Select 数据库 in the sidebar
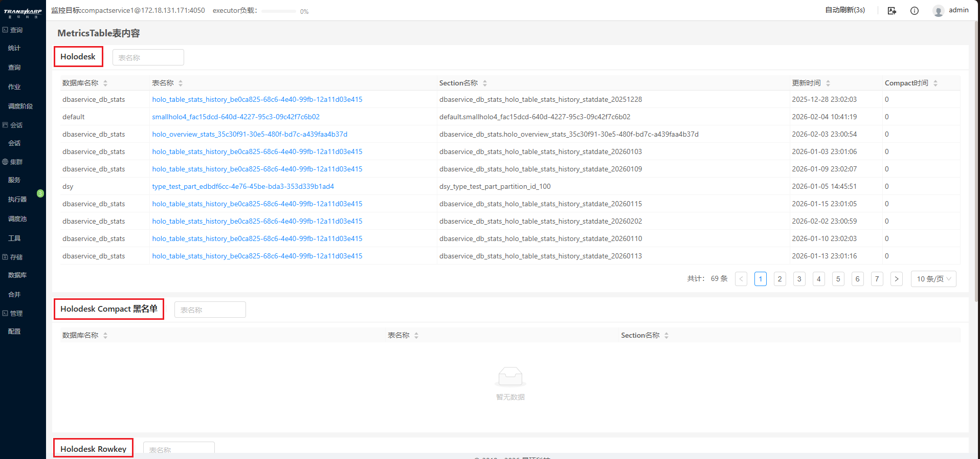 point(17,275)
